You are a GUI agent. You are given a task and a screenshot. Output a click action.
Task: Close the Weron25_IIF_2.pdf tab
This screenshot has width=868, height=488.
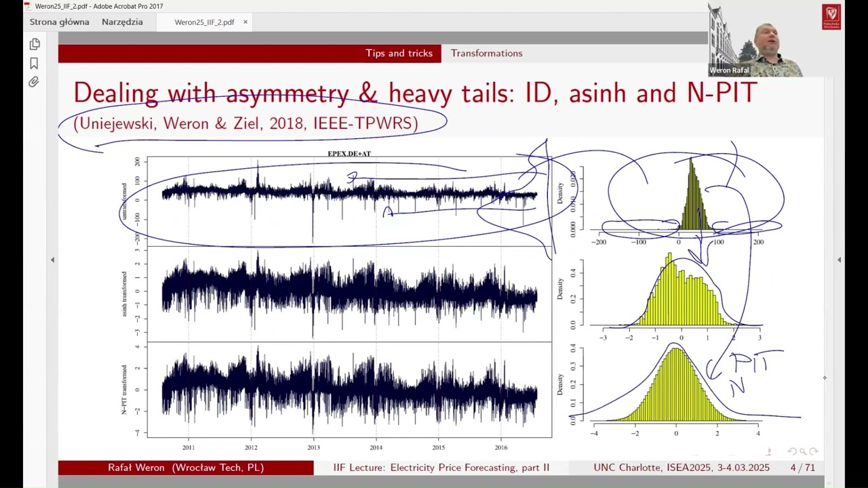[245, 22]
